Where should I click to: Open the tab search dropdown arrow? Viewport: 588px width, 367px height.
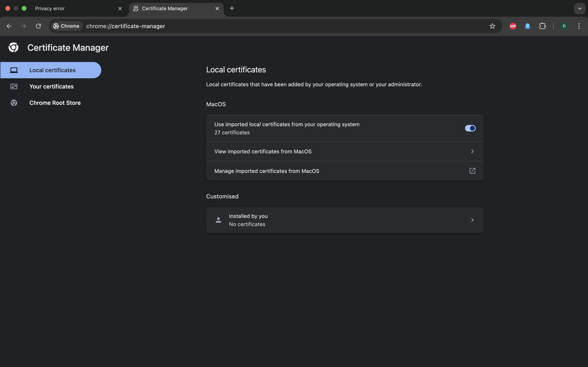(580, 9)
